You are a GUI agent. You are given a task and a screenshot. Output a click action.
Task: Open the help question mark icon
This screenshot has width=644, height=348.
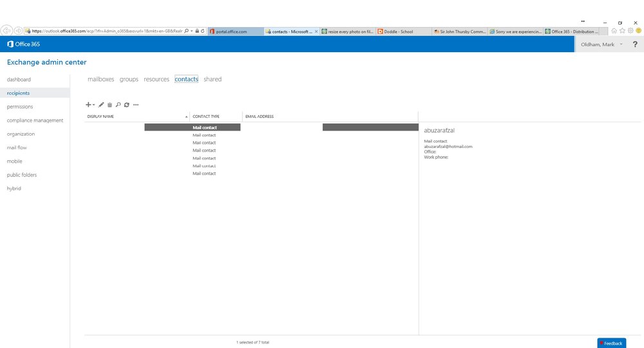[635, 44]
